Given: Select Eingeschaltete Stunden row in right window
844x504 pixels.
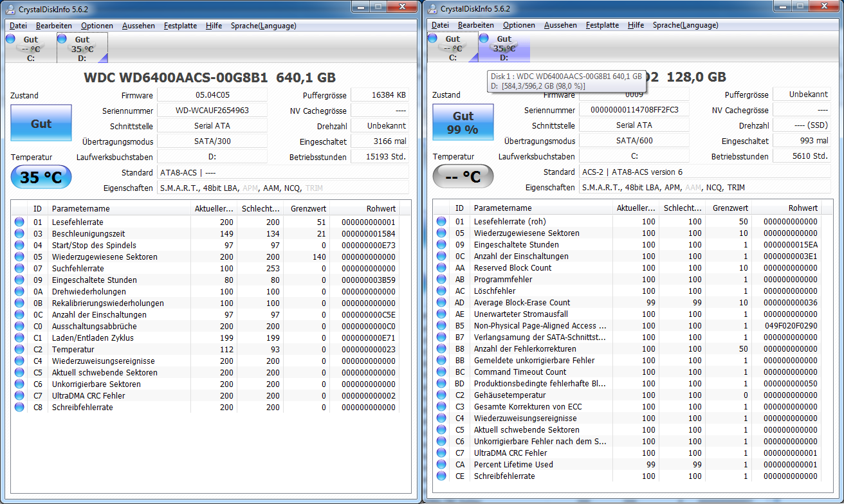Looking at the screenshot, I should pos(628,244).
